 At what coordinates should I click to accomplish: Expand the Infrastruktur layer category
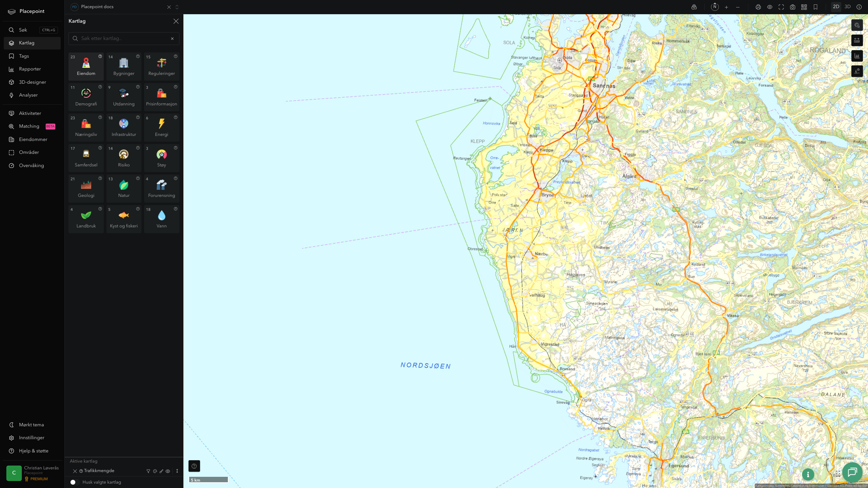(x=124, y=127)
